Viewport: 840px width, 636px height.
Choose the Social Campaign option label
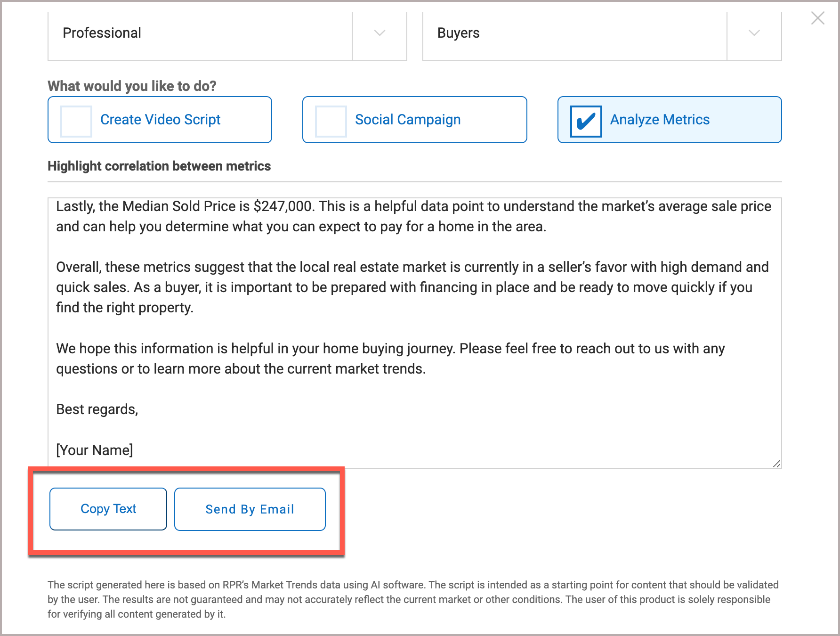click(407, 120)
